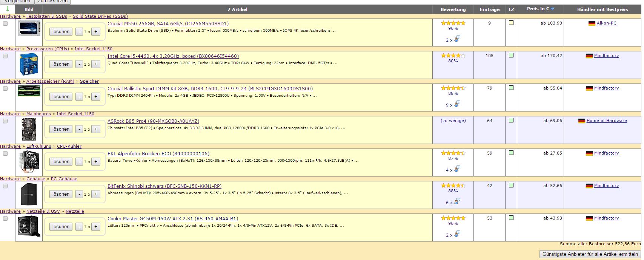Click the review comments icon for Crucial Ballistix Sport

(x=457, y=104)
